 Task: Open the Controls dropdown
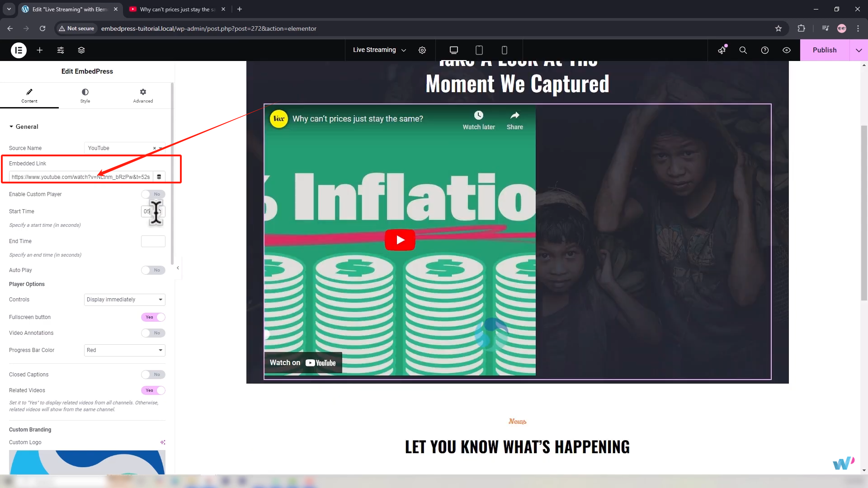124,300
